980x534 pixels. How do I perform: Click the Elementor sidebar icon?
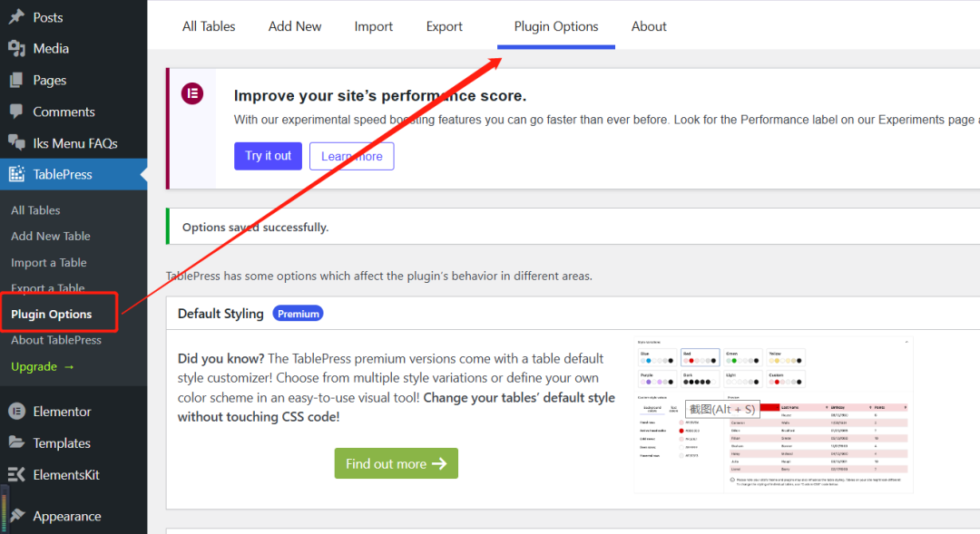[17, 411]
